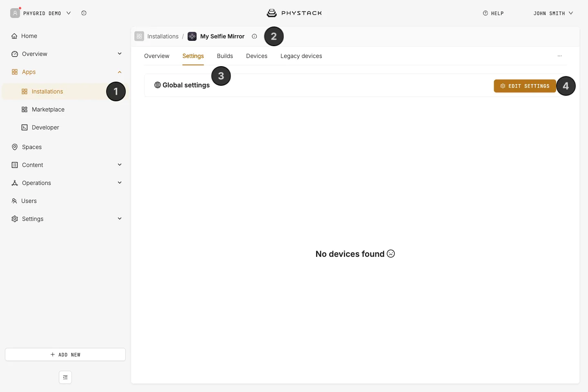This screenshot has width=588, height=392.
Task: Open Installations in the sidebar
Action: [65, 91]
